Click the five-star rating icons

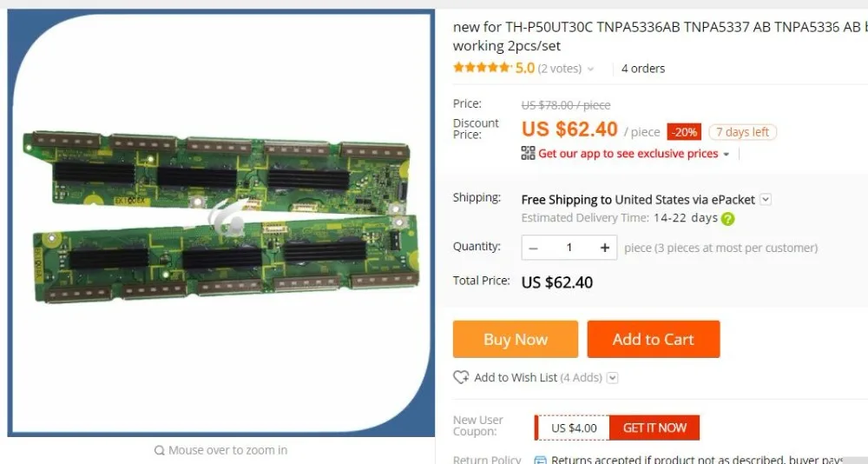[481, 68]
